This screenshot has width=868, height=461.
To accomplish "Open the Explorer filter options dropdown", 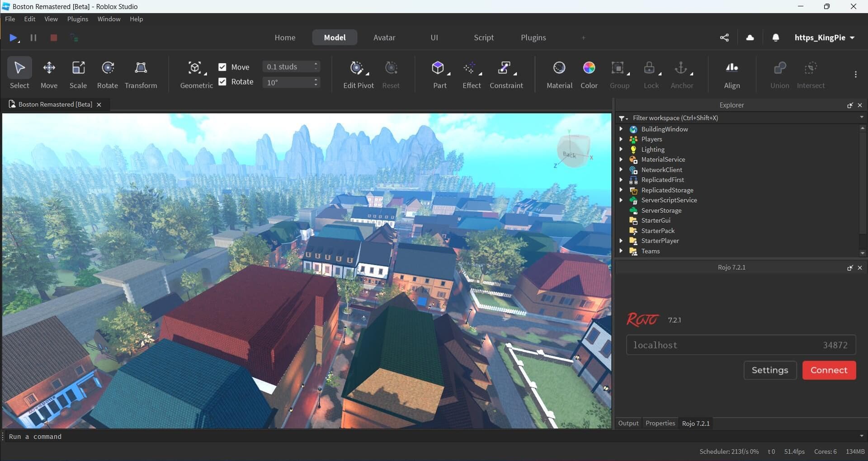I will point(862,117).
